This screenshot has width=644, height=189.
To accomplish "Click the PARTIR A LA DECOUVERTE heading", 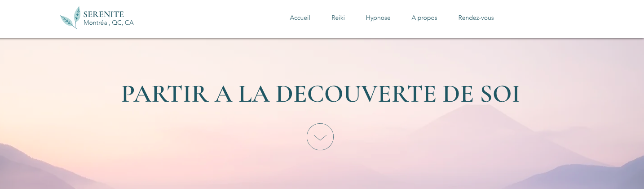I will tap(321, 94).
